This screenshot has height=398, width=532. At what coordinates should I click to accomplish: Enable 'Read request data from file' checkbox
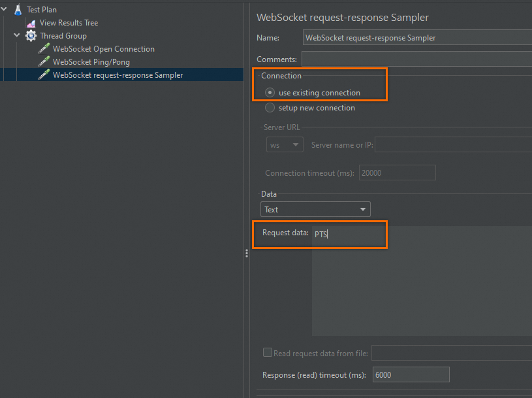tap(267, 353)
